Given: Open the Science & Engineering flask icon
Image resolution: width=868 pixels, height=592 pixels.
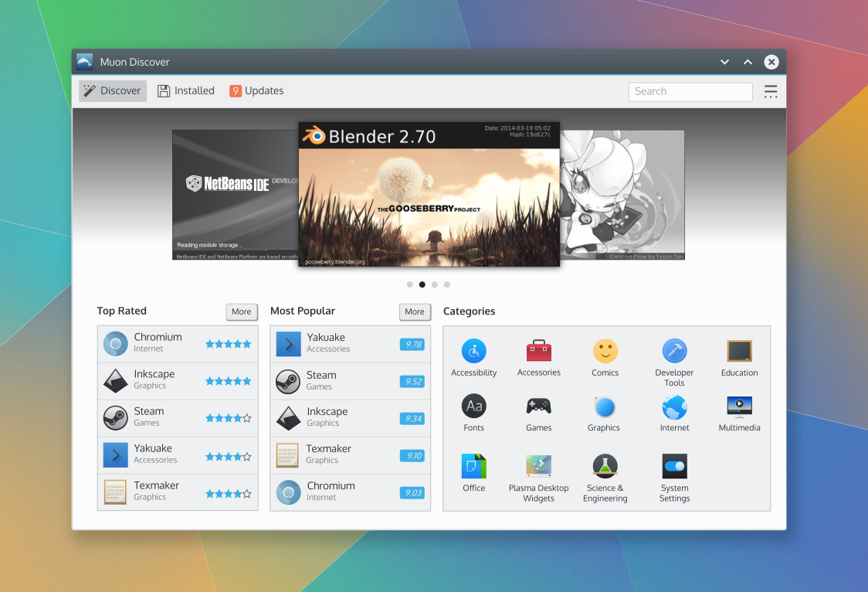Looking at the screenshot, I should click(x=605, y=466).
